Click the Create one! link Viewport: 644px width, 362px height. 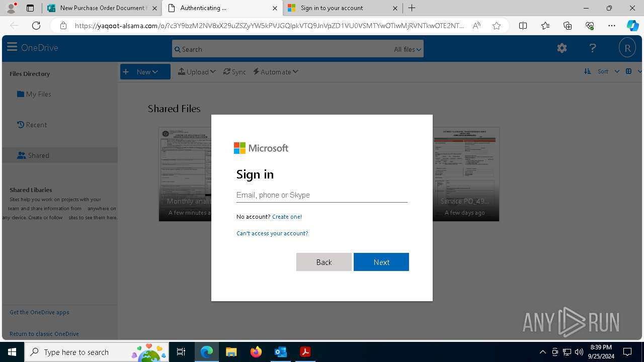pos(287,217)
